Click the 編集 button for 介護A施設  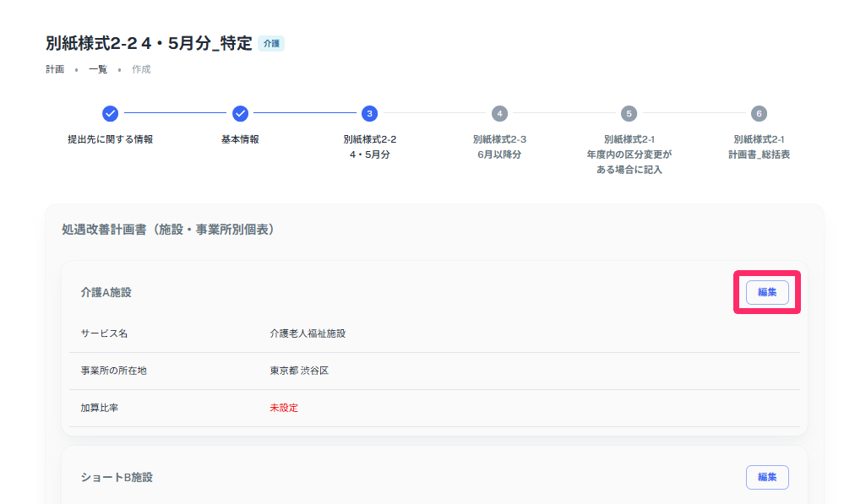click(x=767, y=292)
